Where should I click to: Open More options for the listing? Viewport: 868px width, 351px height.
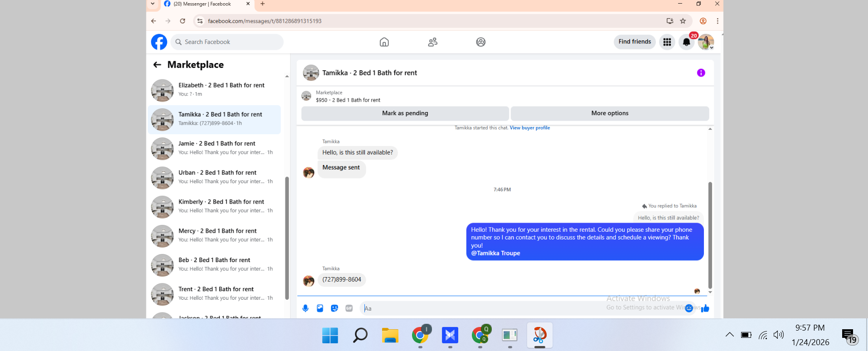click(x=610, y=113)
